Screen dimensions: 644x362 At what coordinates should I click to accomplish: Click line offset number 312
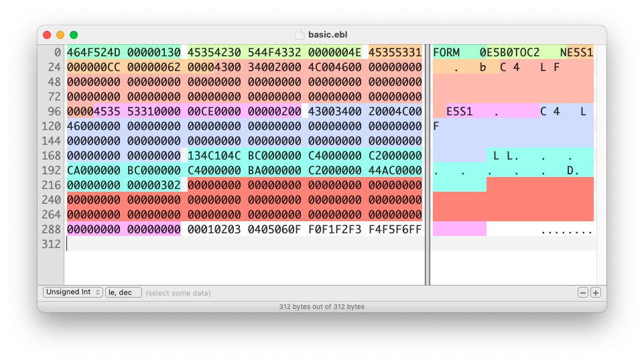coord(51,245)
